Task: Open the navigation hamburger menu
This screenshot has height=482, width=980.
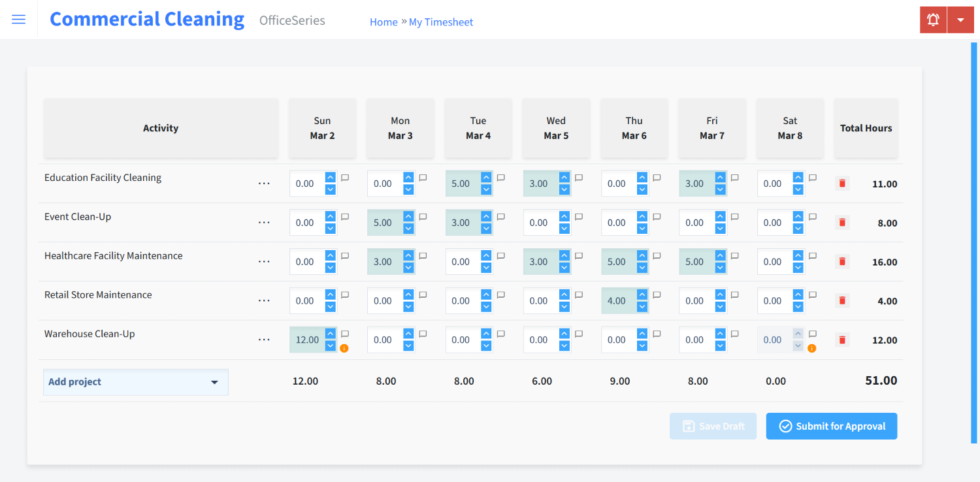Action: 18,19
